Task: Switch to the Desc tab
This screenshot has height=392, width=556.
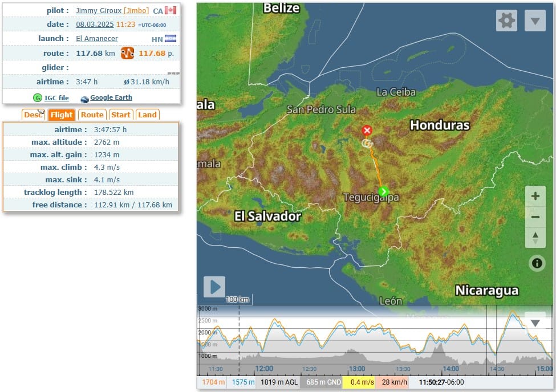Action: (x=34, y=115)
